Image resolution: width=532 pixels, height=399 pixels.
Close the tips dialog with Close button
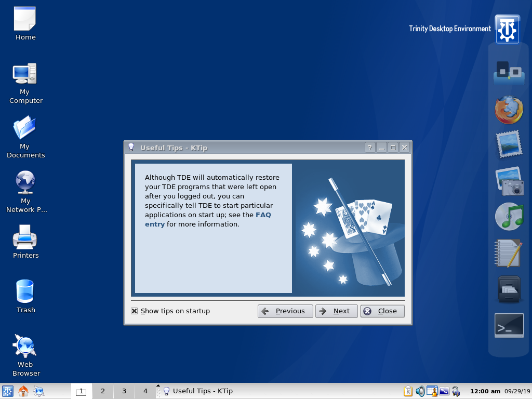click(x=382, y=311)
